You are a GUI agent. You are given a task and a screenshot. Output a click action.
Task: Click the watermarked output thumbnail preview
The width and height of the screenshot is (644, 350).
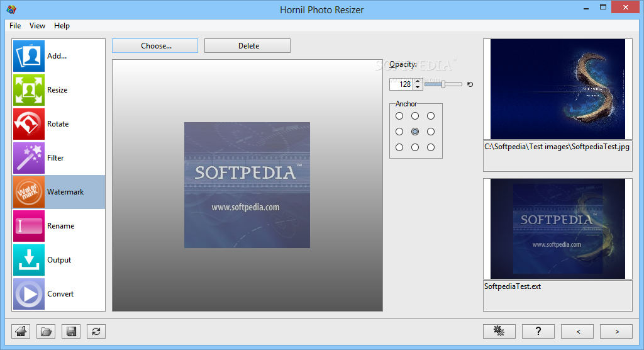[x=558, y=229]
